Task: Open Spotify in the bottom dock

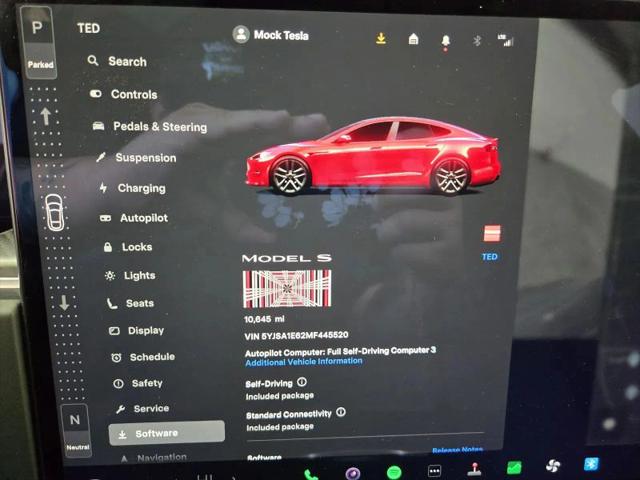Action: click(x=394, y=473)
